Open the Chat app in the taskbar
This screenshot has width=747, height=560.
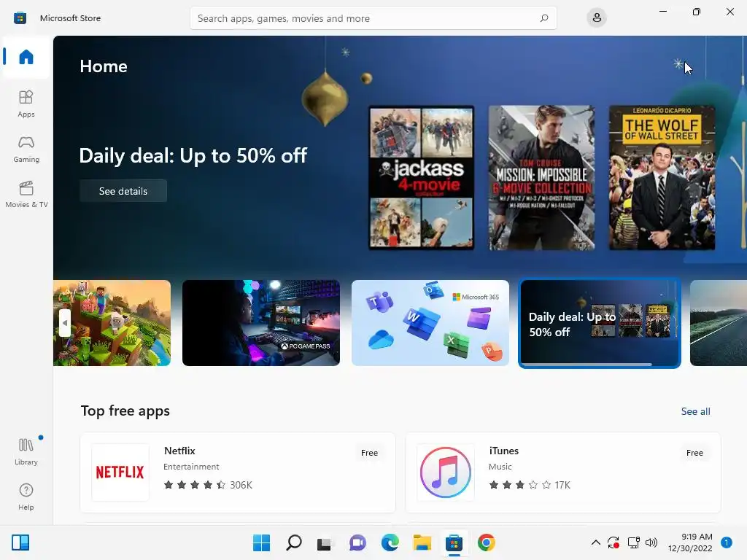click(x=357, y=542)
